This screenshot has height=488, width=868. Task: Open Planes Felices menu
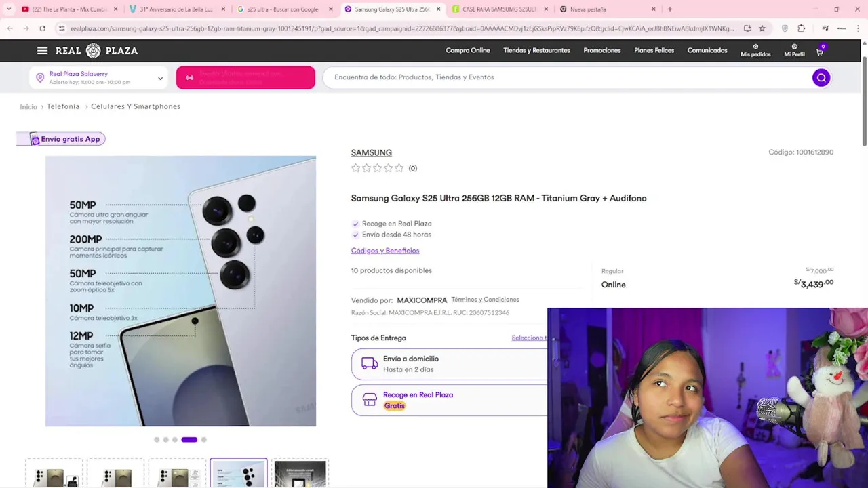(654, 51)
